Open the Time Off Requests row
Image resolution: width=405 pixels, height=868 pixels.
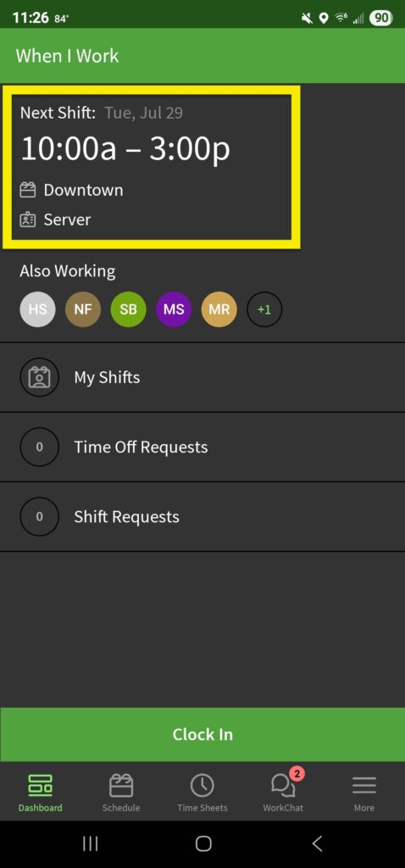(202, 448)
